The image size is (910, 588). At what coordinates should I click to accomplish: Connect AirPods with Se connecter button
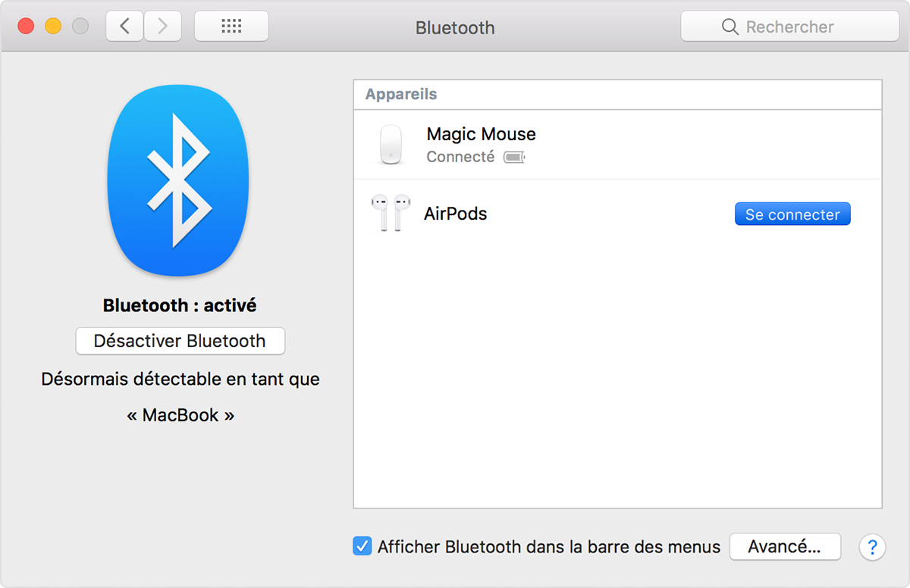(x=792, y=214)
